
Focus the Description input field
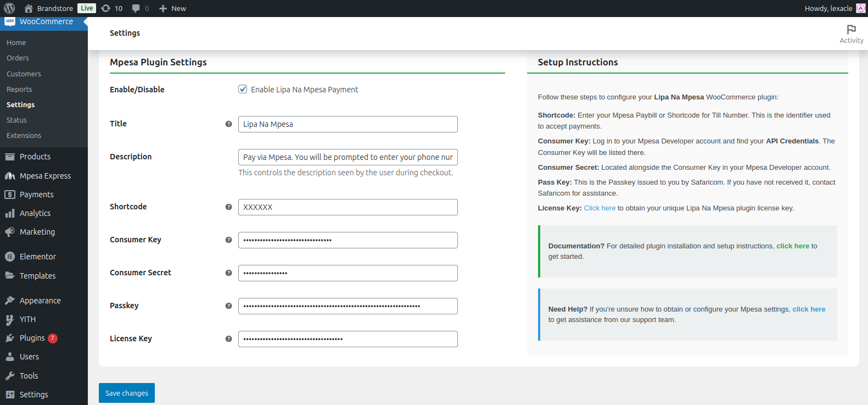pos(348,157)
